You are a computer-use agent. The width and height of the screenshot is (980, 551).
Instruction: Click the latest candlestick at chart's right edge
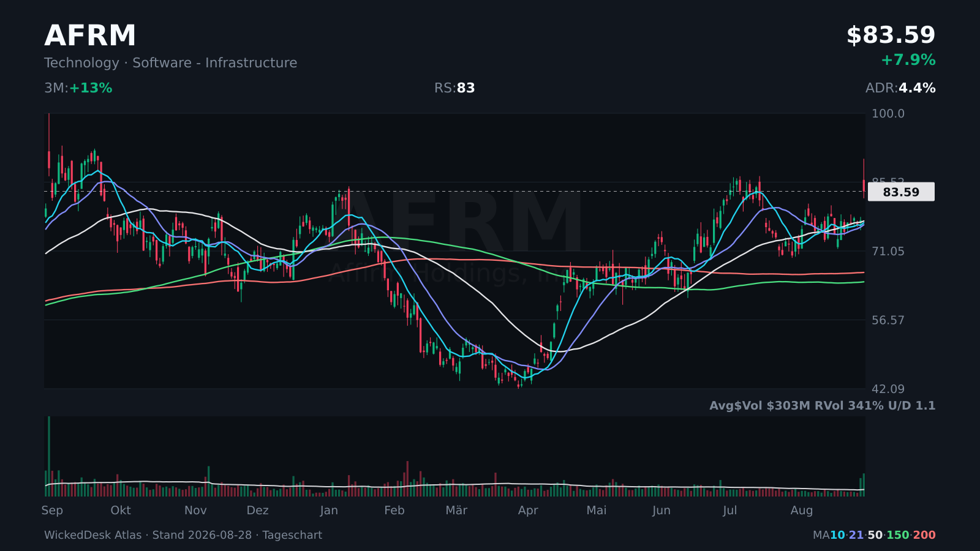tap(864, 179)
